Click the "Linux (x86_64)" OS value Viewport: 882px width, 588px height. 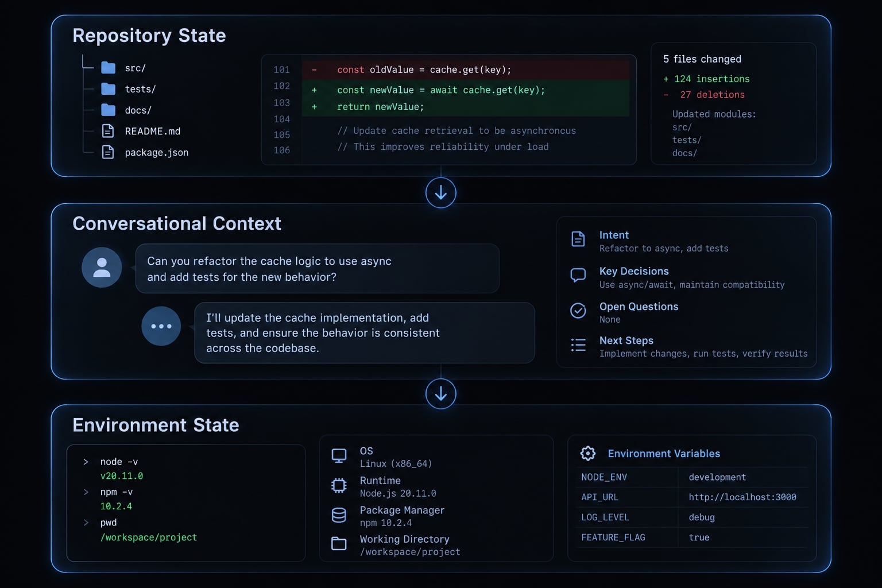pyautogui.click(x=396, y=464)
